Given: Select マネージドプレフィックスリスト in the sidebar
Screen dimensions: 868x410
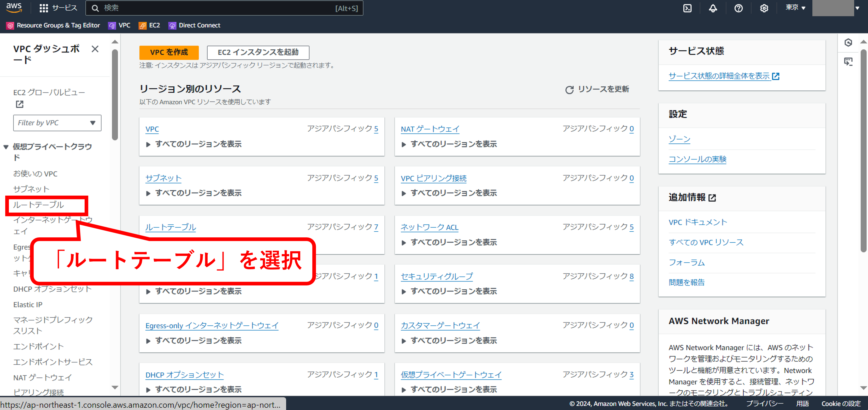Looking at the screenshot, I should click(53, 325).
